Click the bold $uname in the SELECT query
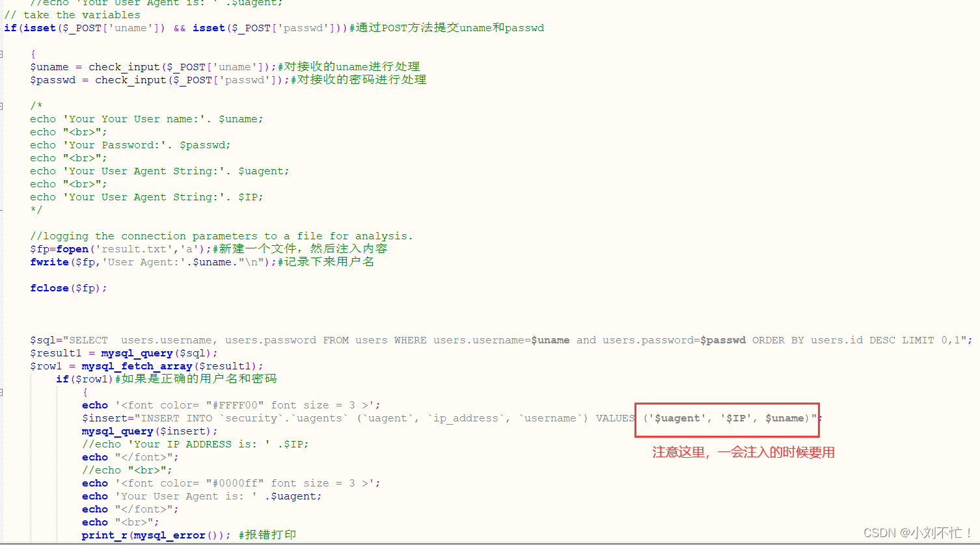Viewport: 980px width, 545px height. [551, 340]
